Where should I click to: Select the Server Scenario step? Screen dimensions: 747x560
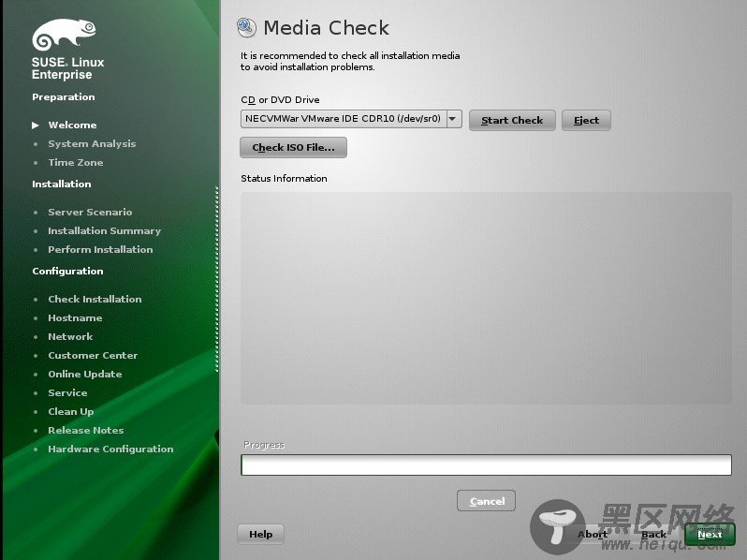(x=90, y=212)
